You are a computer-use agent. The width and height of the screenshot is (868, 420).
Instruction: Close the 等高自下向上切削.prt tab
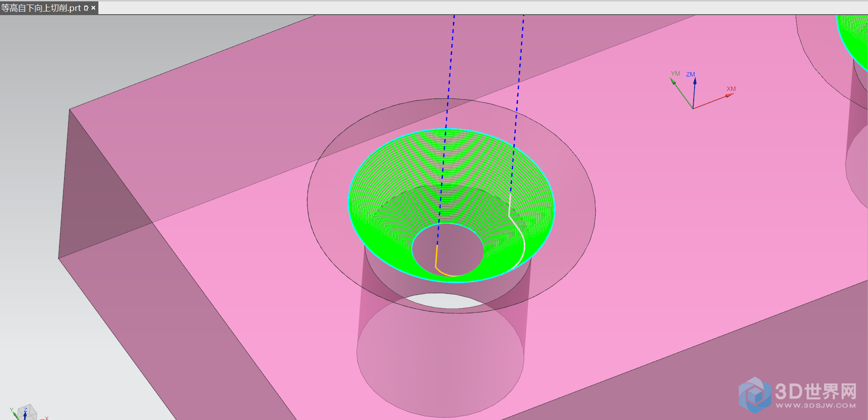93,8
